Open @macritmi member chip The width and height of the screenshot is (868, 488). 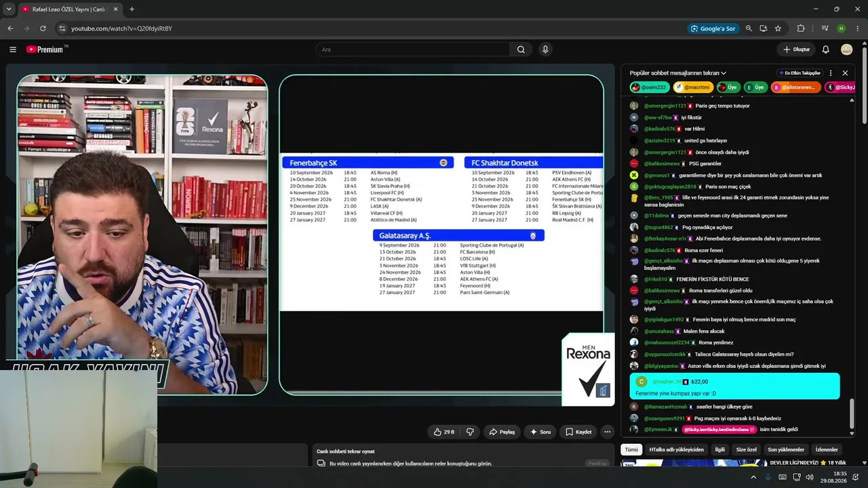[693, 87]
